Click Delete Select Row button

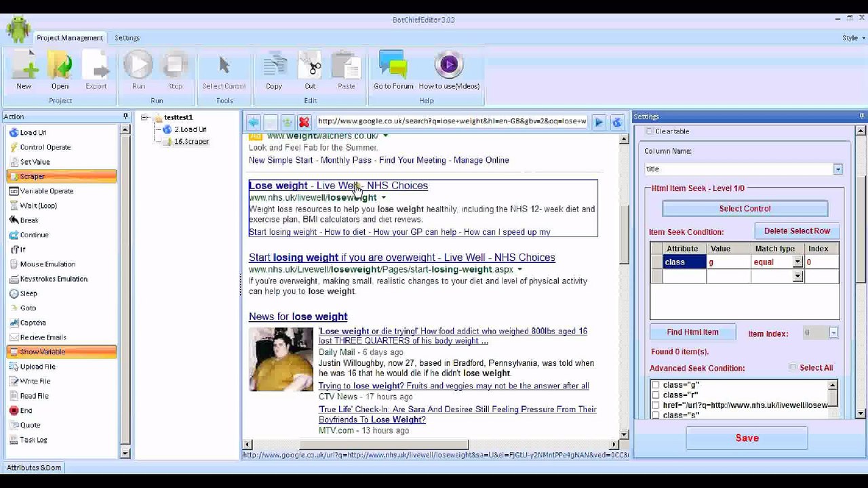pyautogui.click(x=797, y=231)
